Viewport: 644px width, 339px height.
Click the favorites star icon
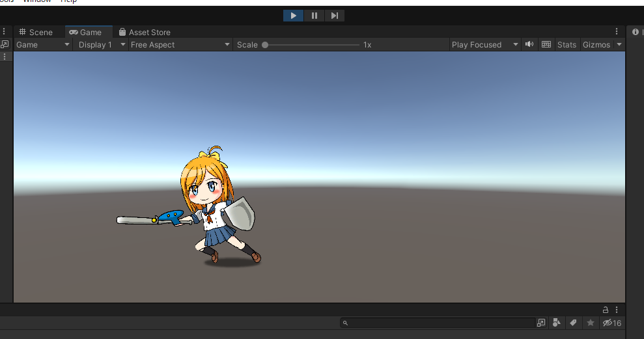tap(591, 323)
